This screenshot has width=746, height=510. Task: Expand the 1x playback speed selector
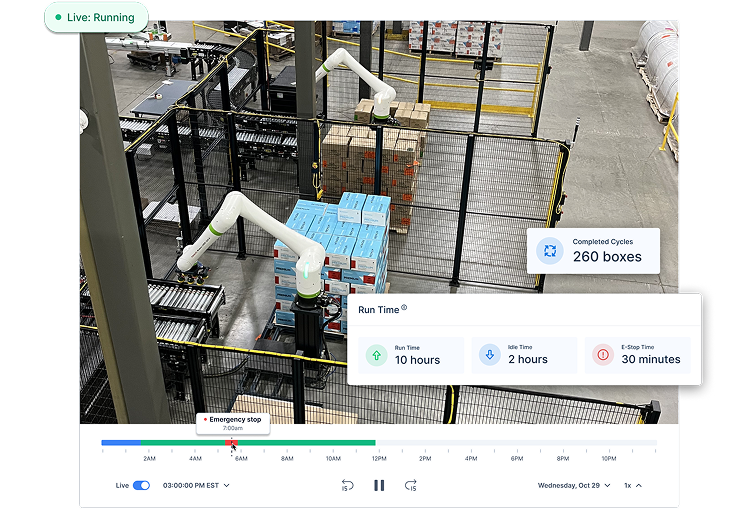633,486
